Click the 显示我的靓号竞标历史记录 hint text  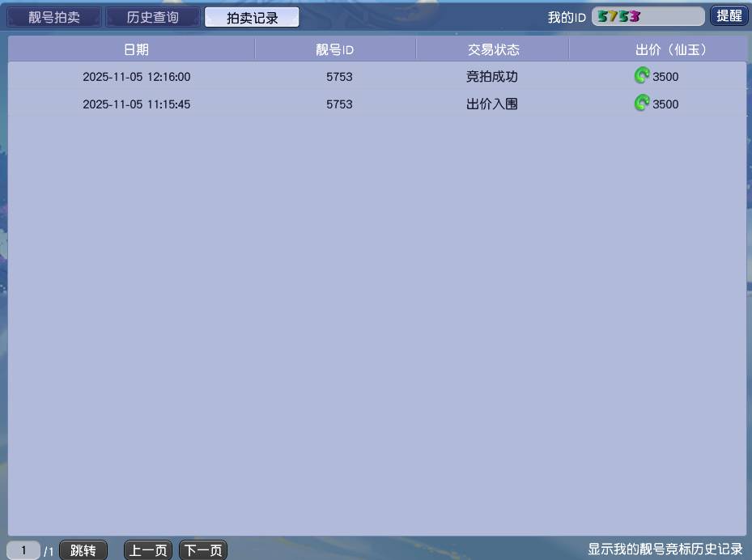click(x=665, y=549)
